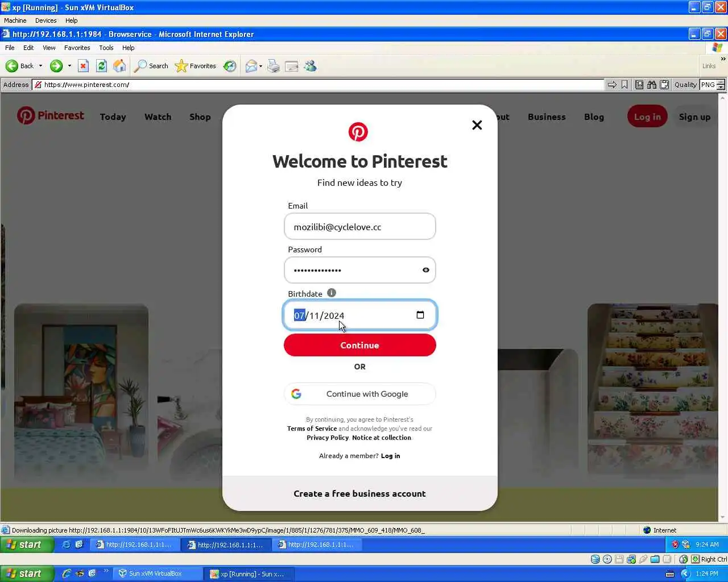Open the Back button history dropdown
Viewport: 728px width, 582px height.
40,66
